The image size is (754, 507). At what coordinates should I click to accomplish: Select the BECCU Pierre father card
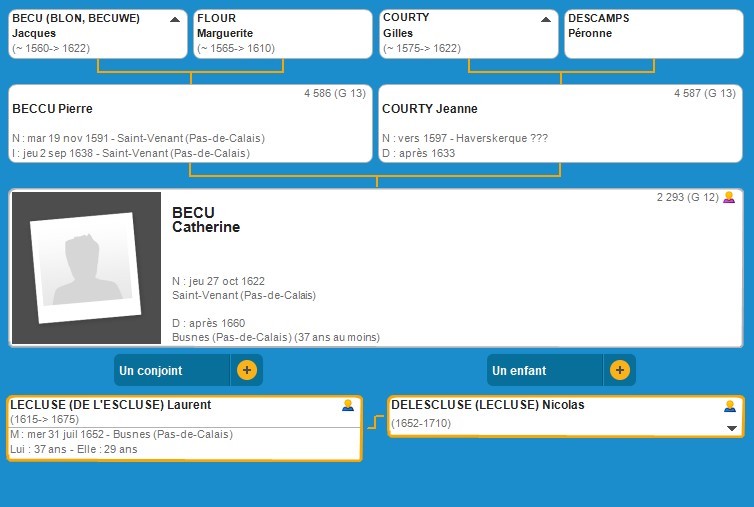(x=189, y=124)
